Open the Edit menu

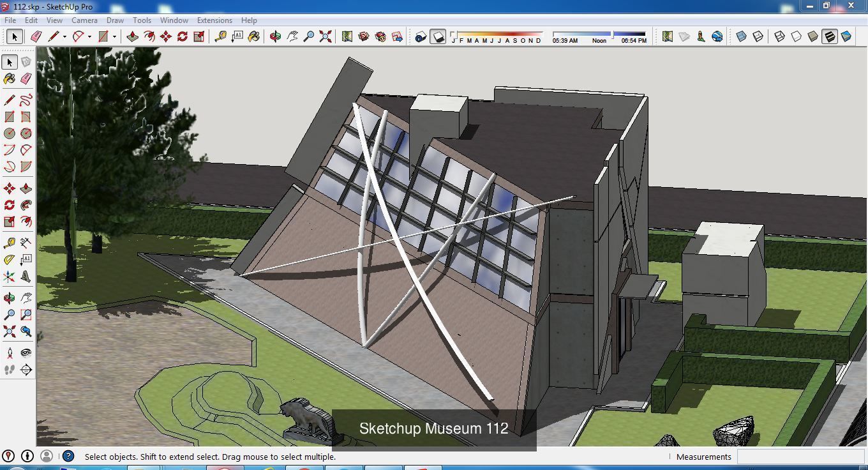[31, 20]
